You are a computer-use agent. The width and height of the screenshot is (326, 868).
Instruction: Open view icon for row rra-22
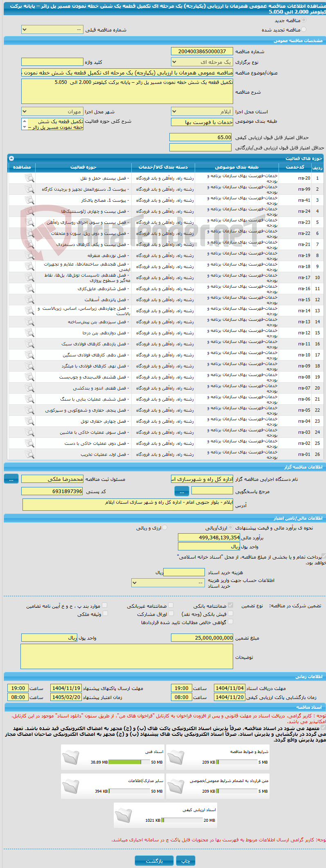point(29,233)
